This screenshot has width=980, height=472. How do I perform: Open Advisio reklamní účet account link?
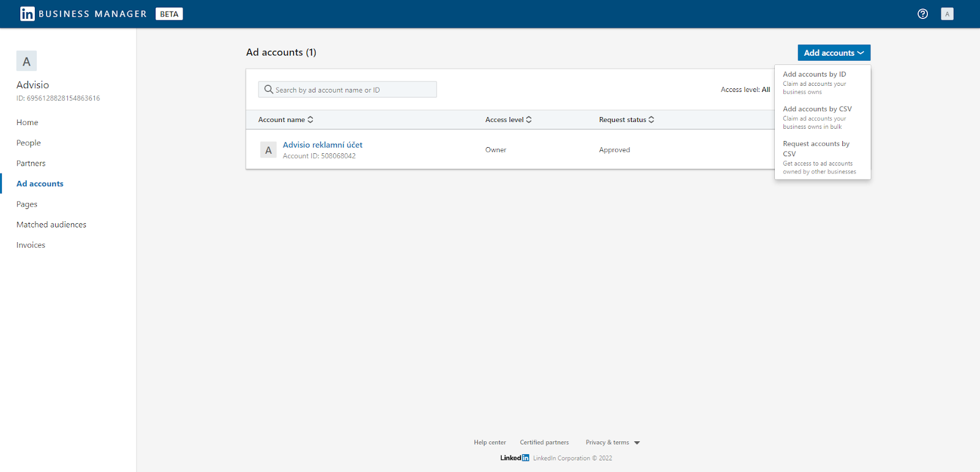tap(322, 145)
